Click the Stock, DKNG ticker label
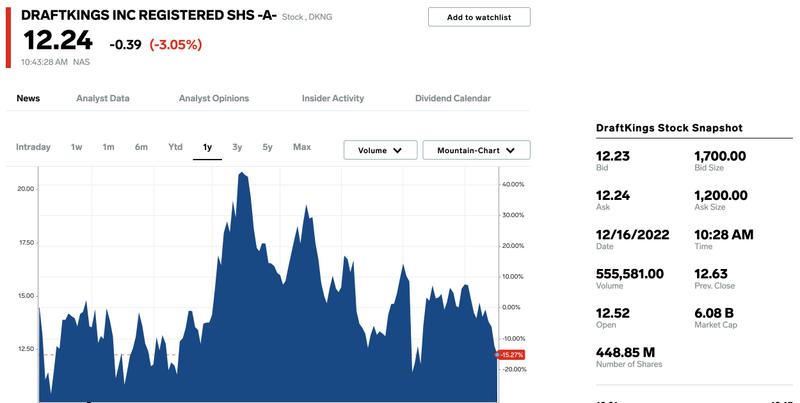This screenshot has width=800, height=403. click(x=307, y=17)
